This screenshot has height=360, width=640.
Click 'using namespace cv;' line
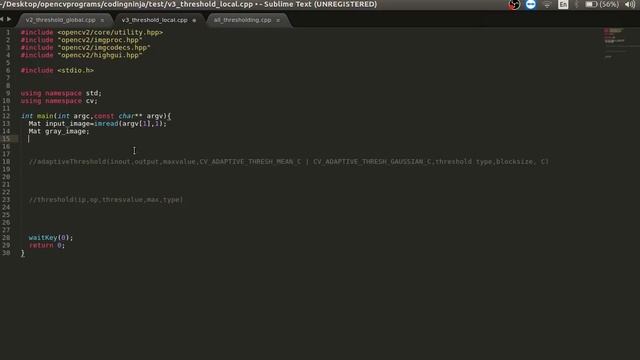59,101
